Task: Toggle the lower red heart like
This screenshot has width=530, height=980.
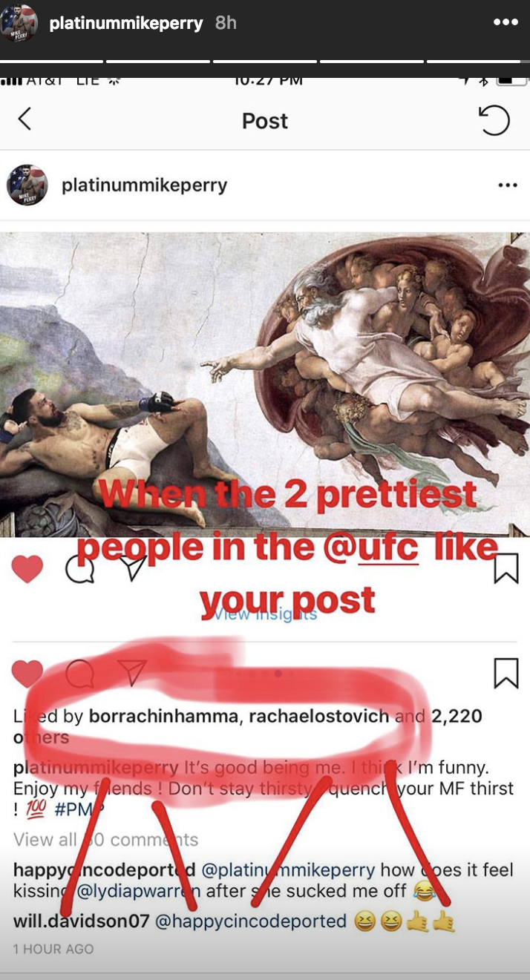Action: 27,674
